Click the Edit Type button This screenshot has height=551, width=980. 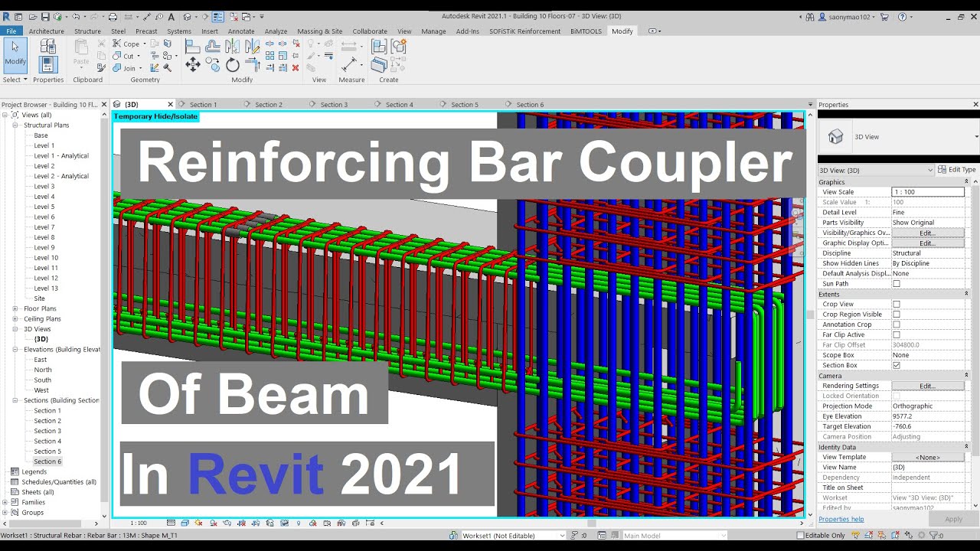coord(957,170)
